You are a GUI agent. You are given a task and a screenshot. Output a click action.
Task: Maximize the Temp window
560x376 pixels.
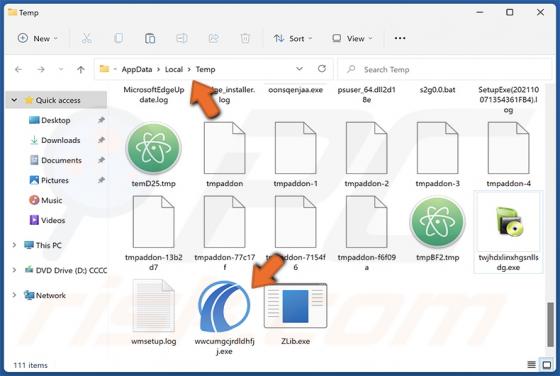click(510, 12)
